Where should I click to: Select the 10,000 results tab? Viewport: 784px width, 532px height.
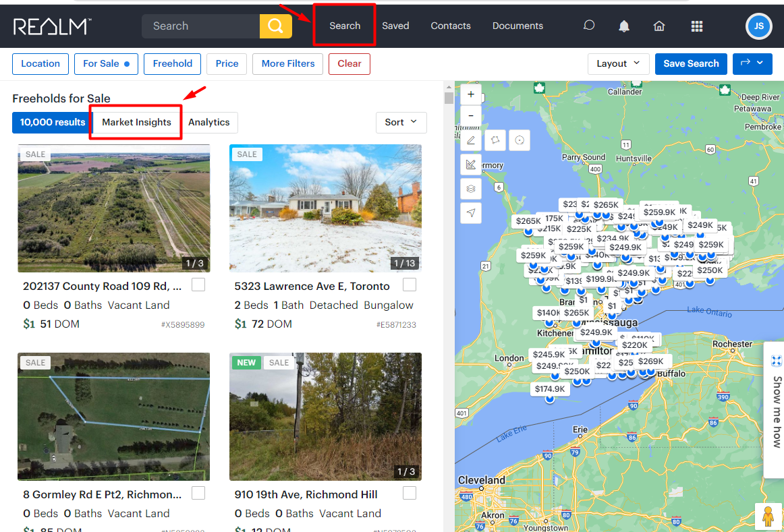pyautogui.click(x=53, y=123)
